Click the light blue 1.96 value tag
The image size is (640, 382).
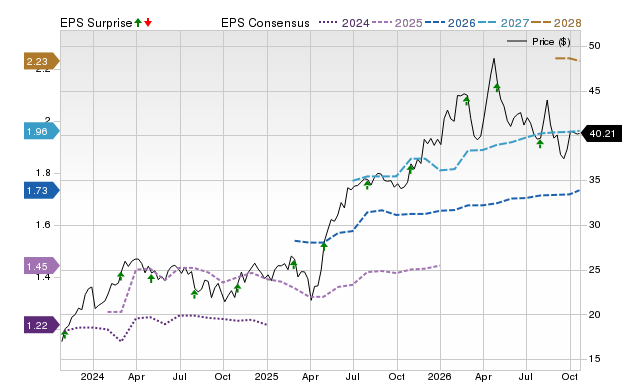42,131
